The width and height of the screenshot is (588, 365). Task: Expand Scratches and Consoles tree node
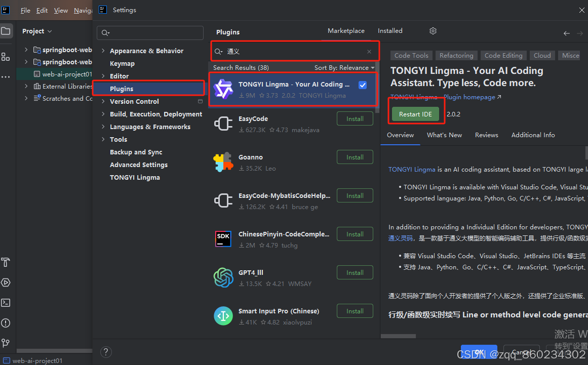coord(26,98)
